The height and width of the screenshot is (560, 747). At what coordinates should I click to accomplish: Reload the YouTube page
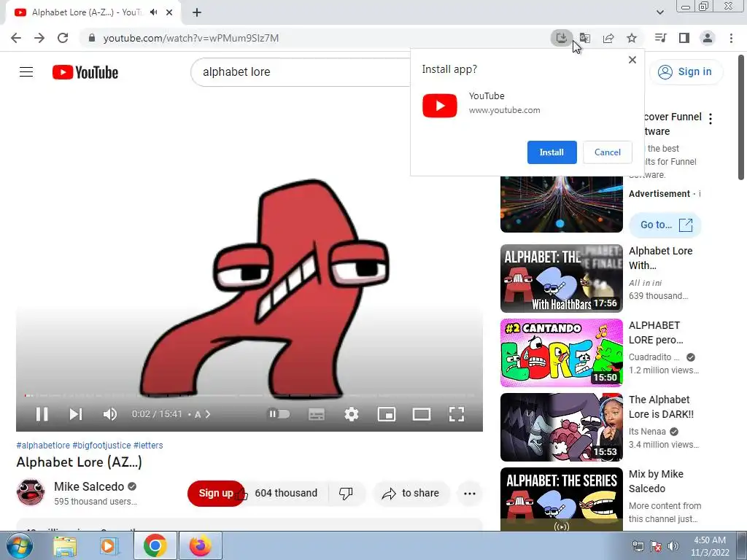[x=63, y=38]
